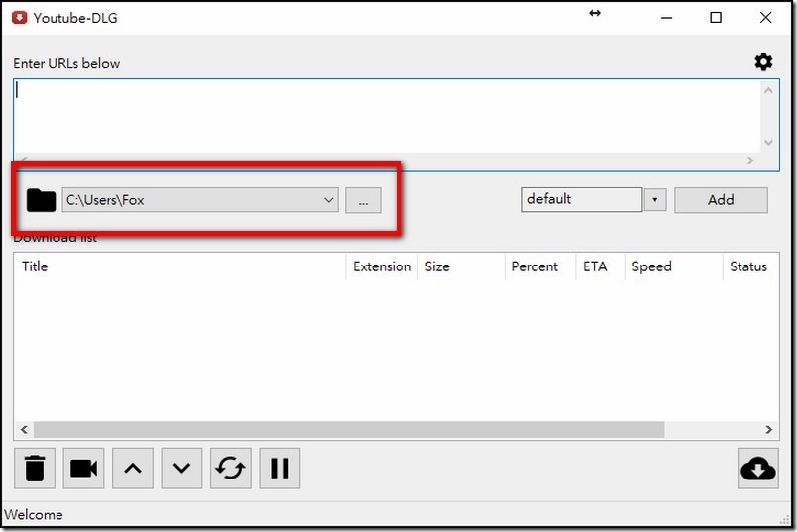Click the default format combo box
Image resolution: width=797 pixels, height=532 pixels.
[x=582, y=199]
